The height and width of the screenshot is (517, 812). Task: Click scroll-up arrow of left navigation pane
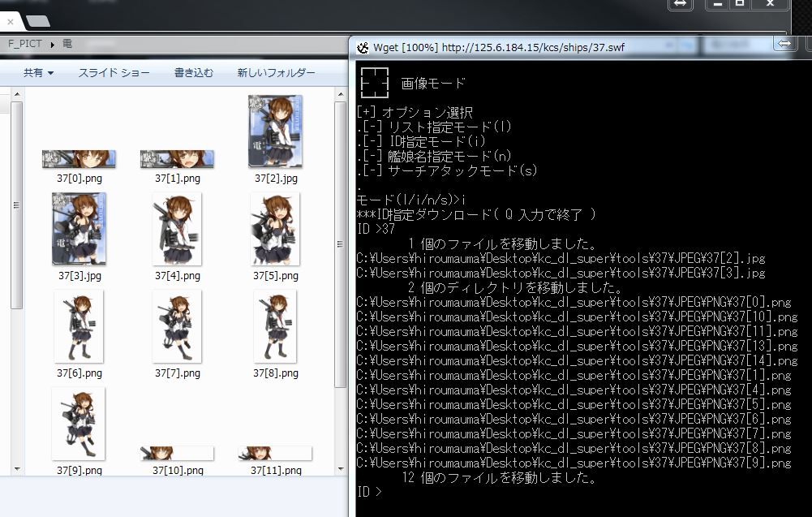coord(16,94)
